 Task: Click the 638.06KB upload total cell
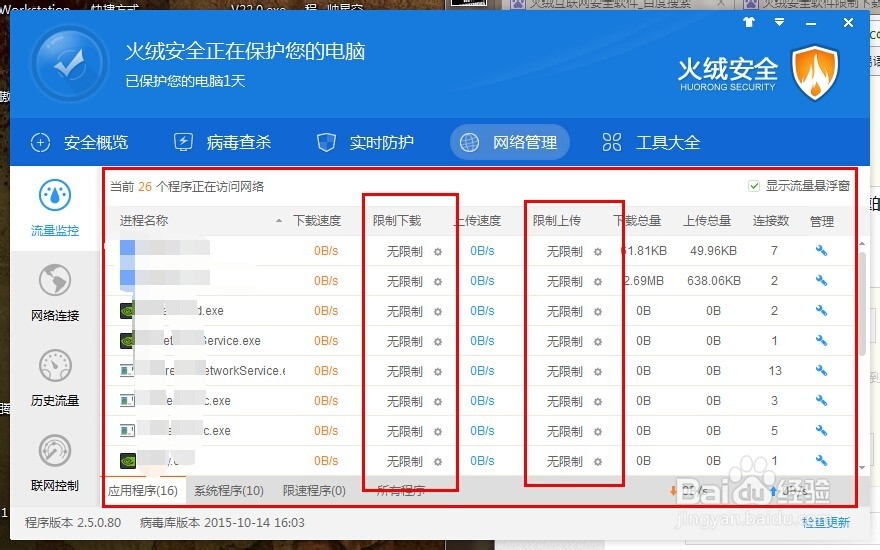click(714, 281)
